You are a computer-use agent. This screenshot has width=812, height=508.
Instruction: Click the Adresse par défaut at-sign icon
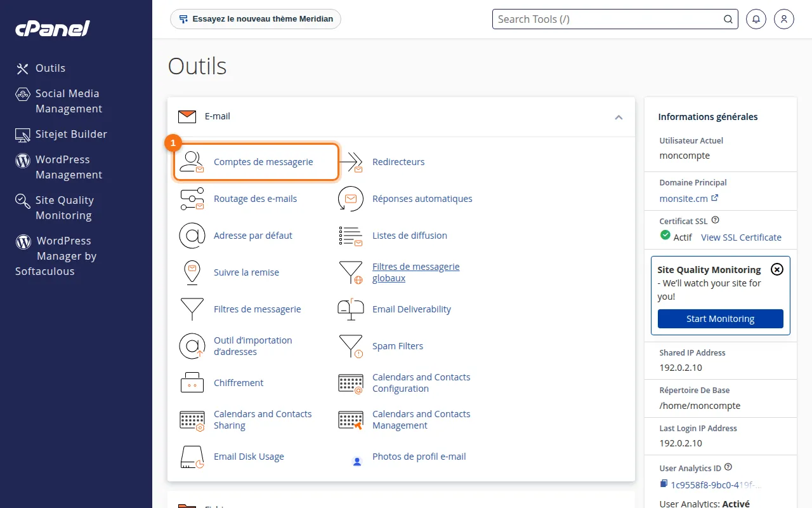coord(192,236)
